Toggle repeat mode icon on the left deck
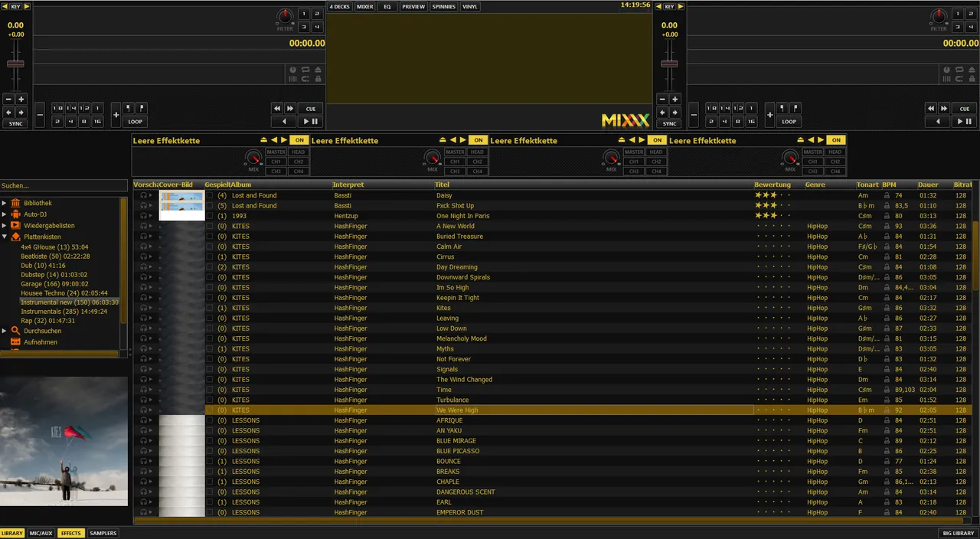Viewport: 980px width, 539px height. 305,70
